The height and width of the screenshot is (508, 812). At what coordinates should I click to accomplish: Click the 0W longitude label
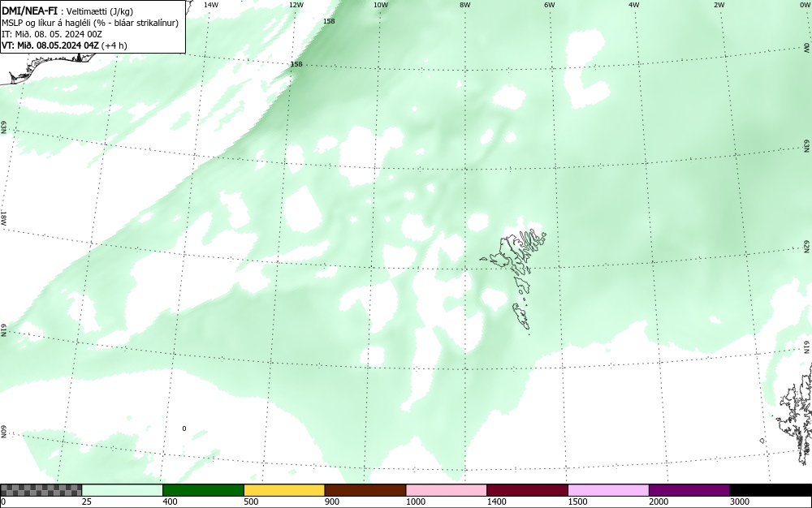pyautogui.click(x=804, y=5)
